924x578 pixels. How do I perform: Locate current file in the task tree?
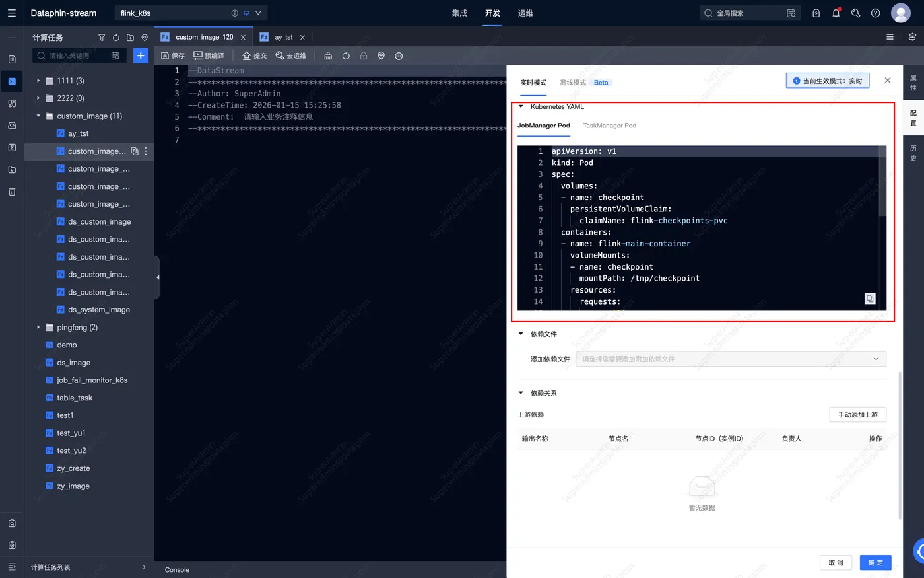click(145, 38)
